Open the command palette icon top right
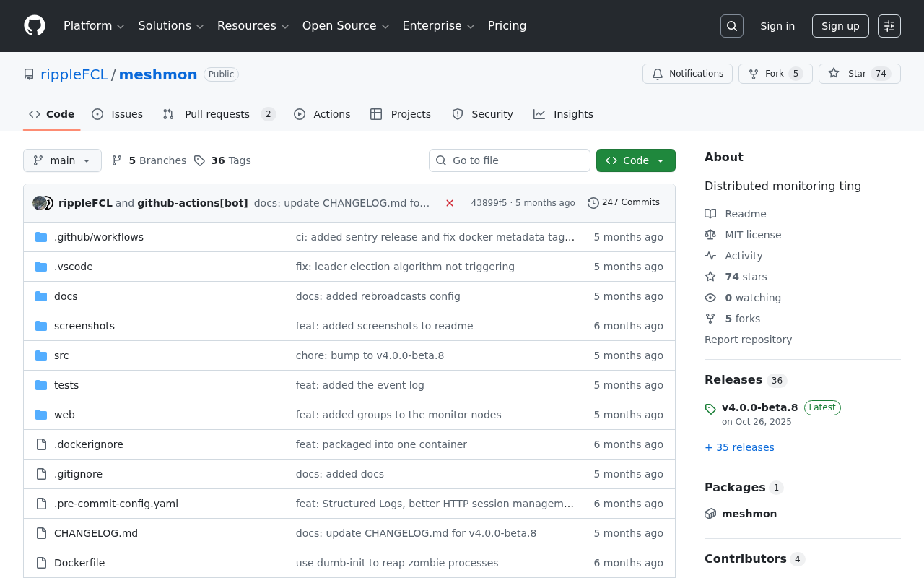This screenshot has width=924, height=578. pyautogui.click(x=889, y=25)
